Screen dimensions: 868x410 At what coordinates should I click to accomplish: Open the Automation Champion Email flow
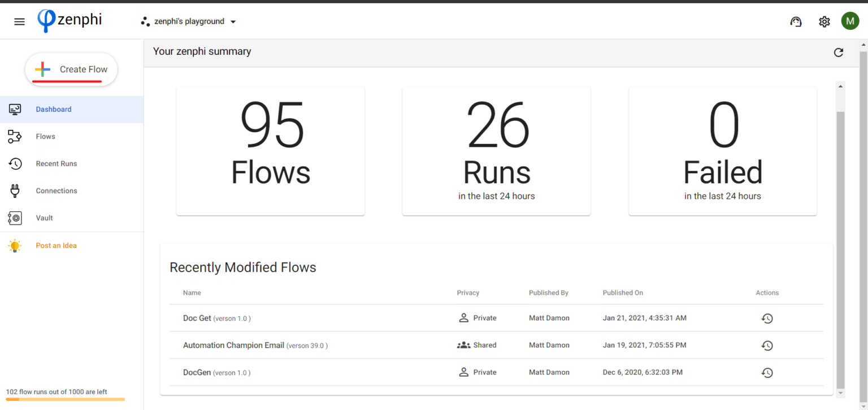[x=233, y=345]
